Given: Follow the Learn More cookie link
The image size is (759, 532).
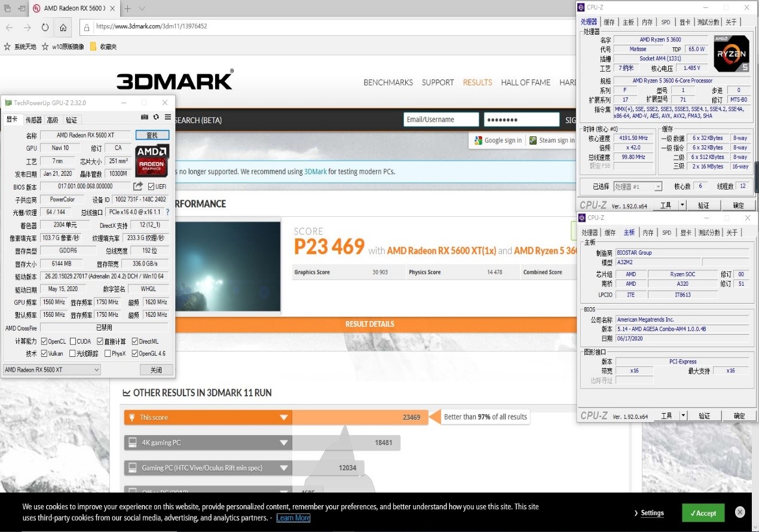Looking at the screenshot, I should point(293,518).
